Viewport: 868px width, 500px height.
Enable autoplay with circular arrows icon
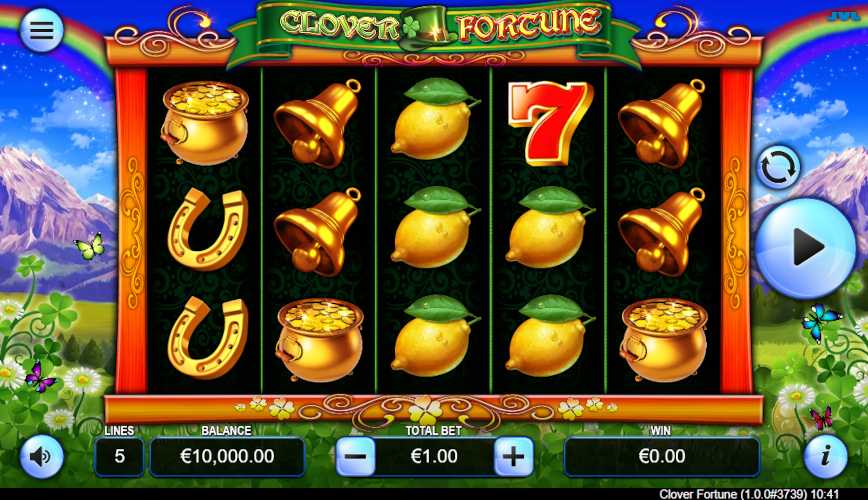pyautogui.click(x=778, y=167)
